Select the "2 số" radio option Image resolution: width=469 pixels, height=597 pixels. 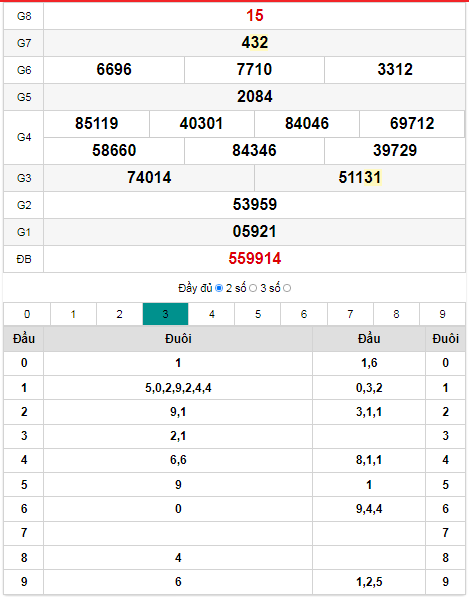253,288
